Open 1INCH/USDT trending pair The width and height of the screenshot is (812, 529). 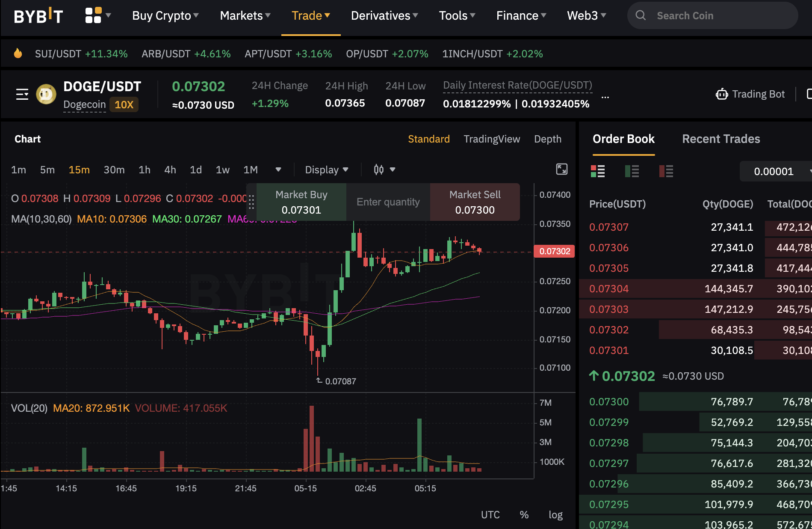click(493, 54)
